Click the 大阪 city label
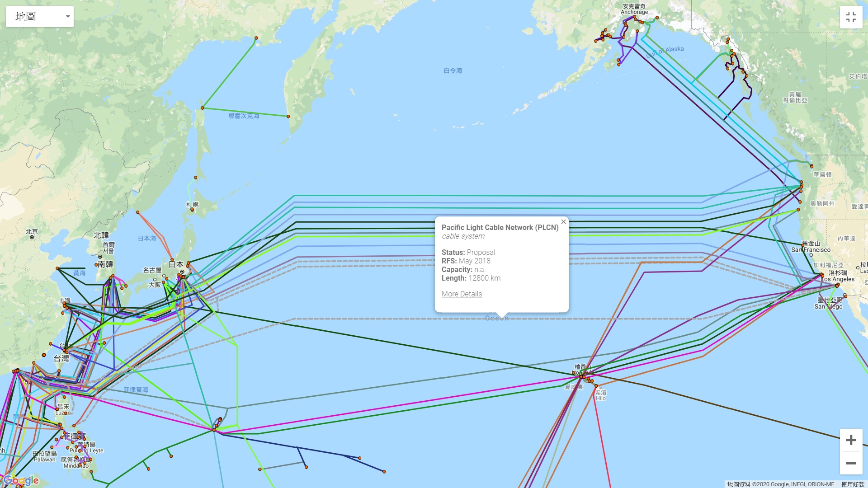This screenshot has height=488, width=868. (x=155, y=285)
